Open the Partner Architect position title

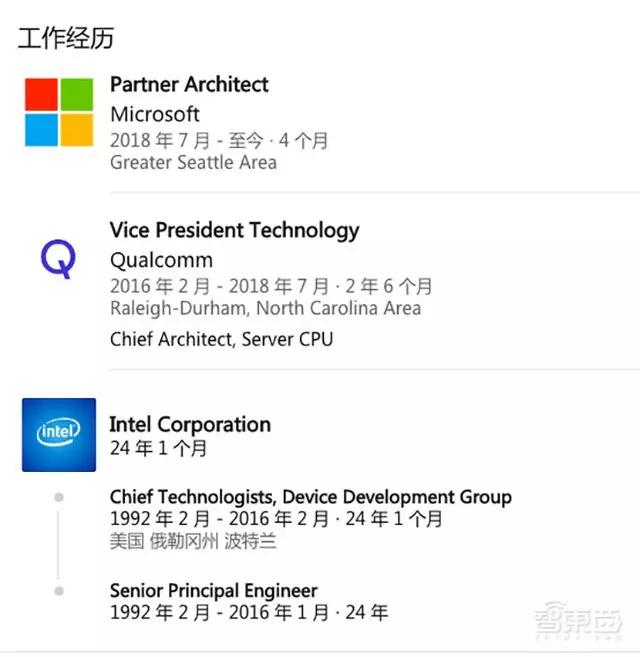click(x=189, y=85)
